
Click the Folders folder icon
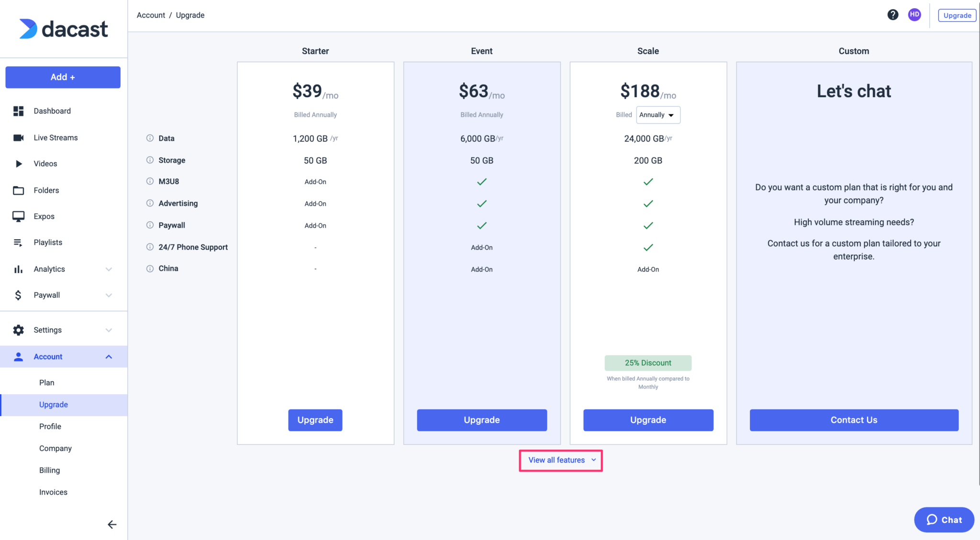click(18, 190)
